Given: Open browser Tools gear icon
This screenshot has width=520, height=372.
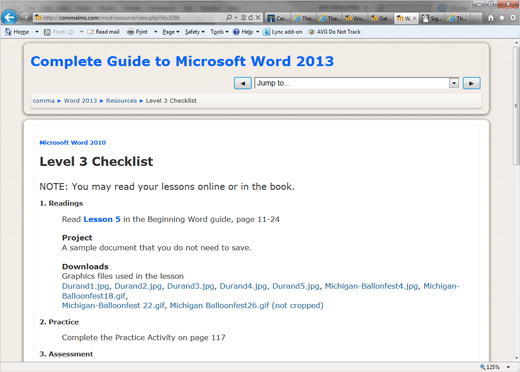Looking at the screenshot, I should tap(513, 18).
